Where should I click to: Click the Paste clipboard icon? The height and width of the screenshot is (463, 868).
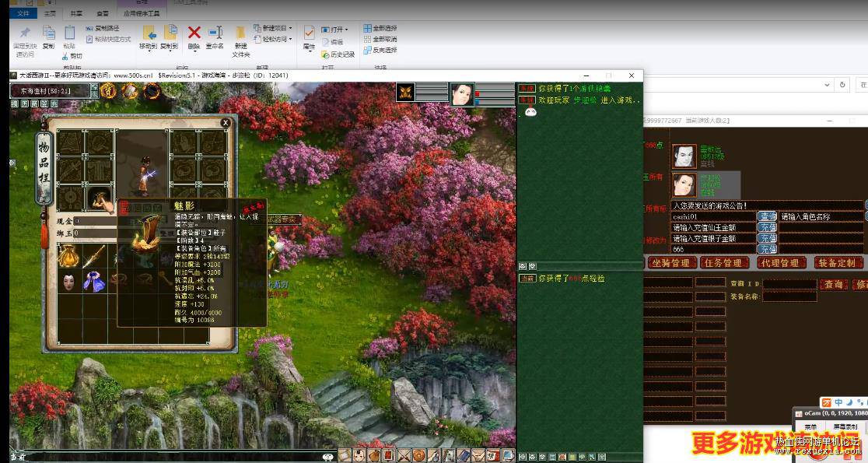70,33
